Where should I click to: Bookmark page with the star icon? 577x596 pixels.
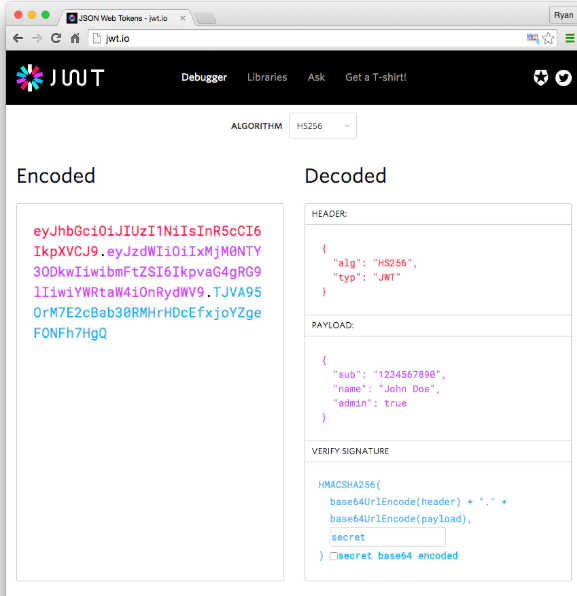click(x=548, y=38)
